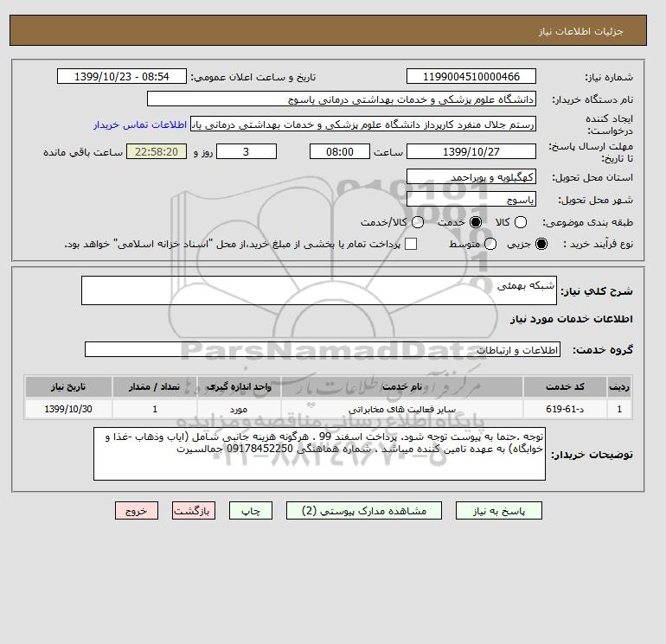Screen dimensions: 666x644
Task: Click the توضیحات خریدار text area
Action: point(319,454)
